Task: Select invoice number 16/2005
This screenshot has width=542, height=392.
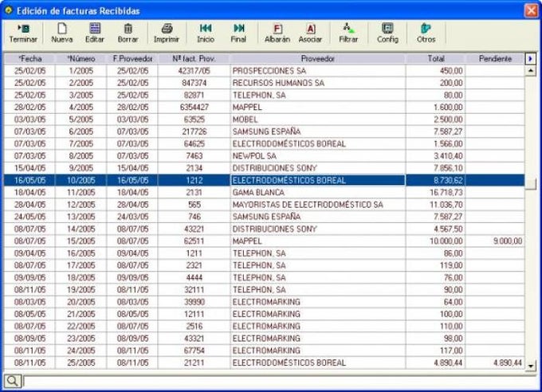Action: coord(81,253)
